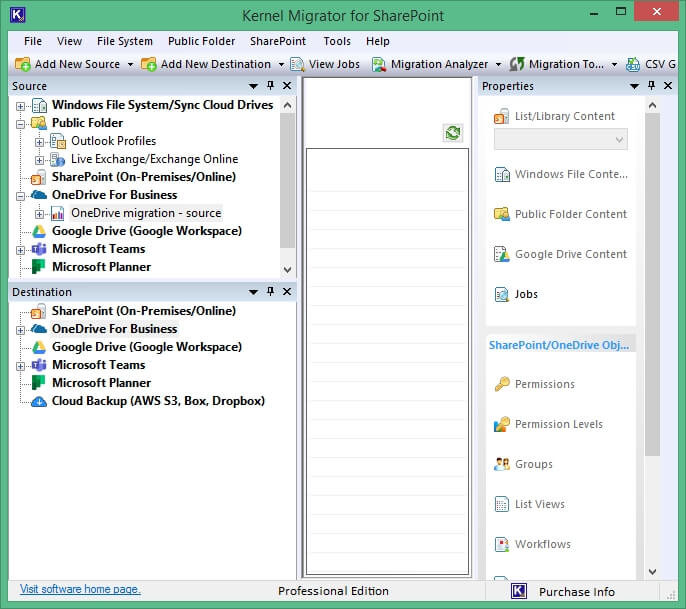Click Source tree vertical scrollbar down arrow

point(287,270)
